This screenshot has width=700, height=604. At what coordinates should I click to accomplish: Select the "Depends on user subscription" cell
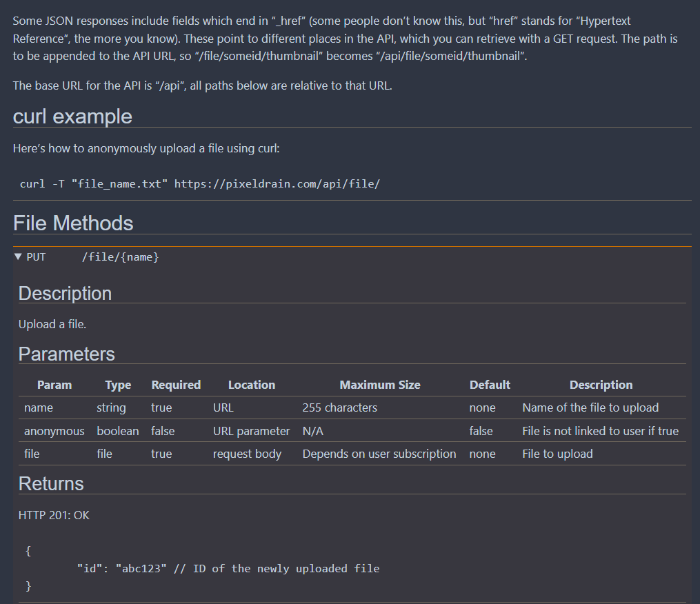tap(379, 454)
